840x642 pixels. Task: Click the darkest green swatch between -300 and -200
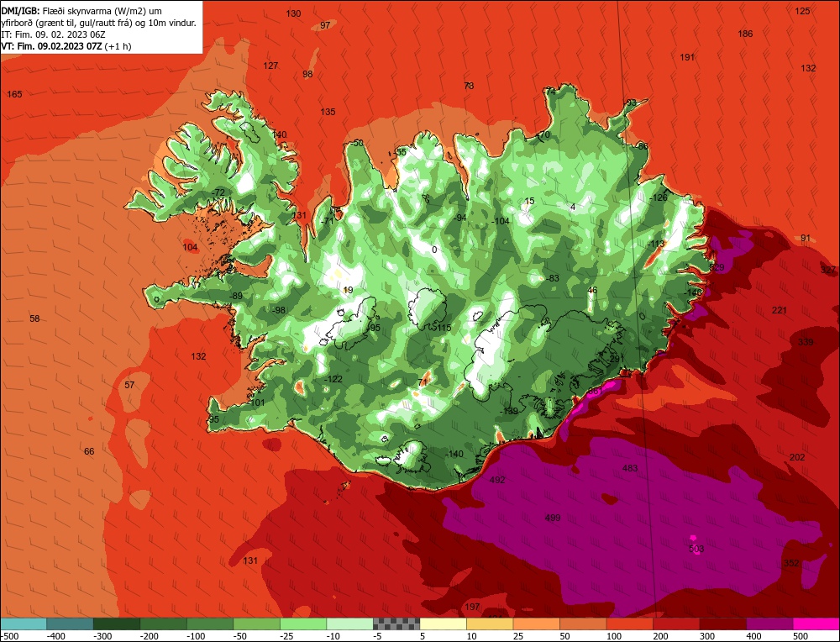[x=116, y=624]
